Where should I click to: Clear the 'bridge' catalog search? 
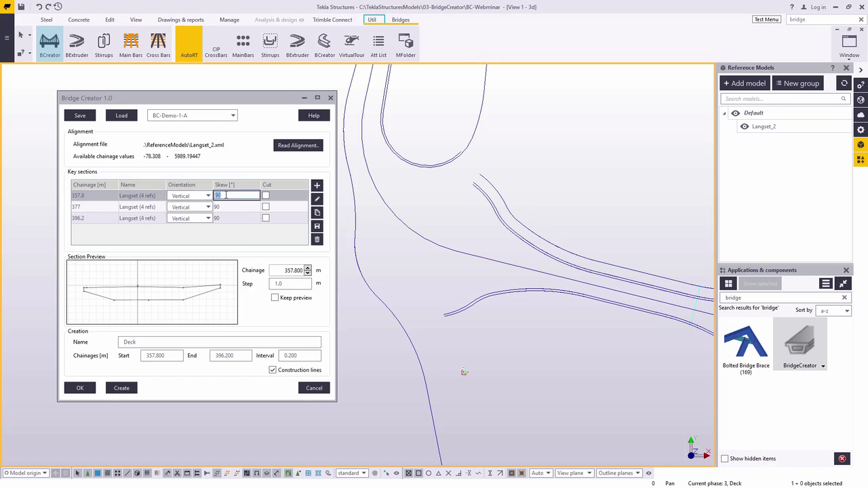(x=844, y=298)
